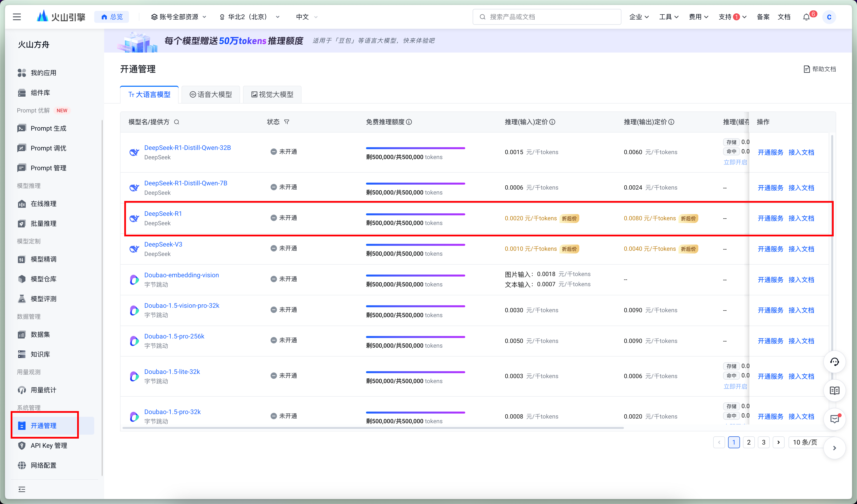Screen dimensions: 857x504
Task: Expand the 费用 menu
Action: pyautogui.click(x=698, y=17)
